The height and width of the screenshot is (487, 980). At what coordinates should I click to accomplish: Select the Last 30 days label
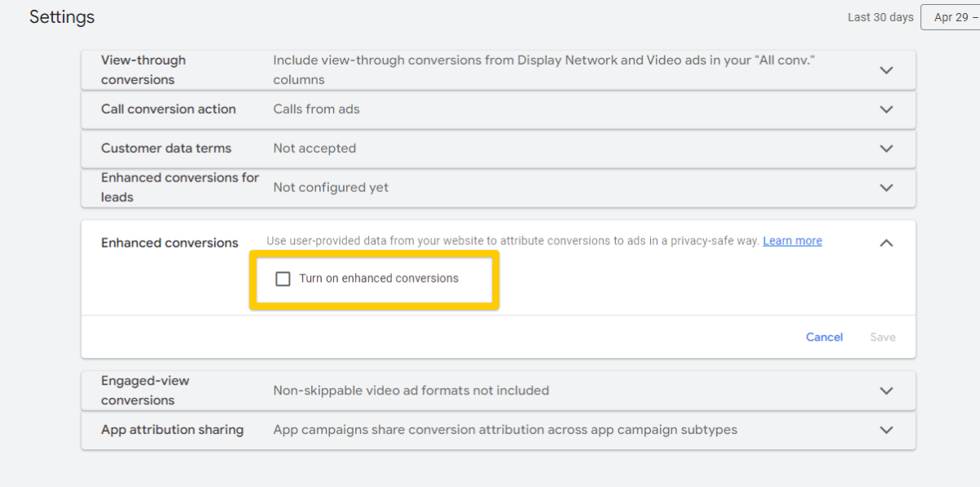880,17
